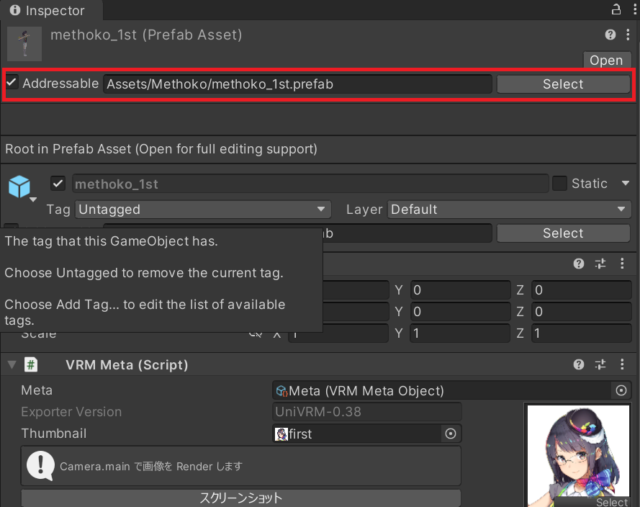Enable the Static checkbox
The height and width of the screenshot is (507, 640).
pos(559,183)
